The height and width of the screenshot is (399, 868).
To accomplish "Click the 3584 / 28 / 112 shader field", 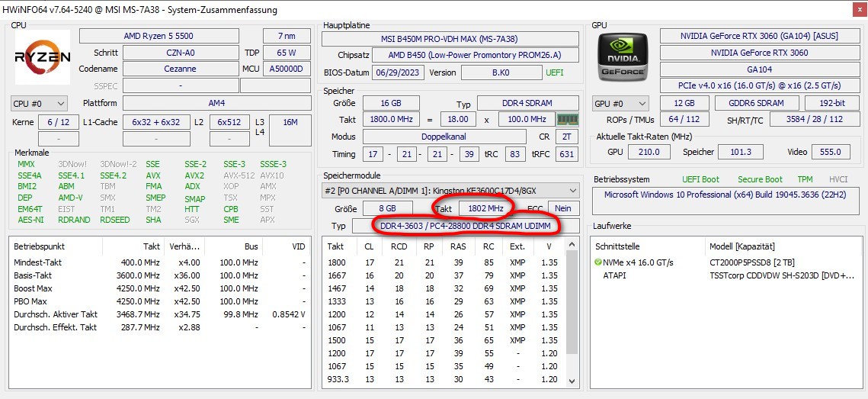I will click(x=814, y=120).
